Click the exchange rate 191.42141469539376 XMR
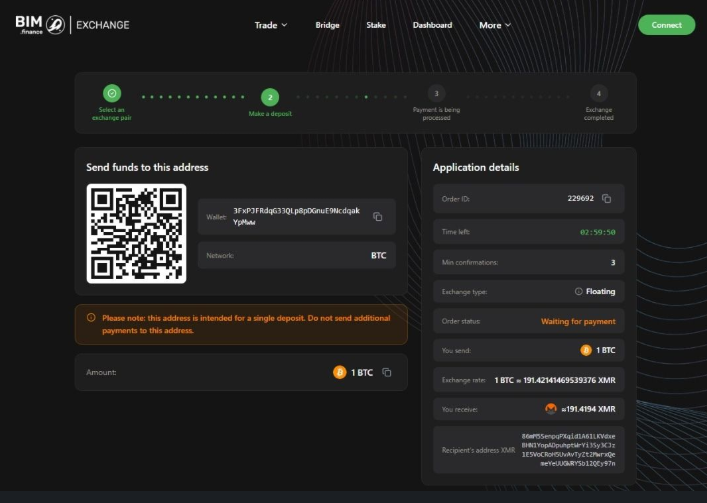This screenshot has width=707, height=503. [569, 380]
